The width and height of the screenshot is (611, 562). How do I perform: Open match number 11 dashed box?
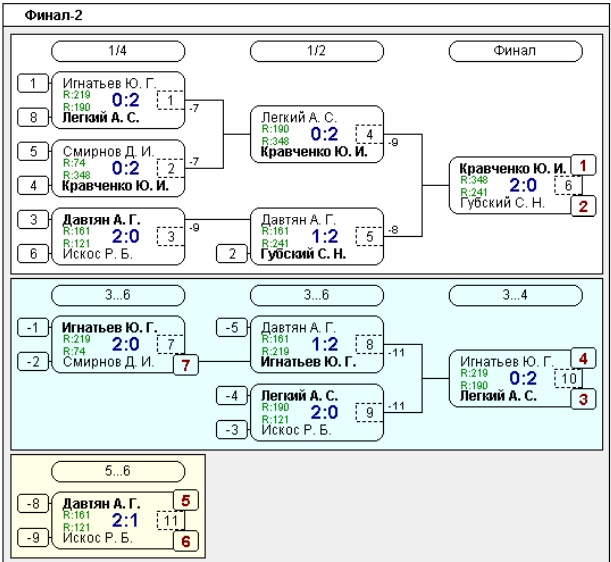tap(170, 521)
